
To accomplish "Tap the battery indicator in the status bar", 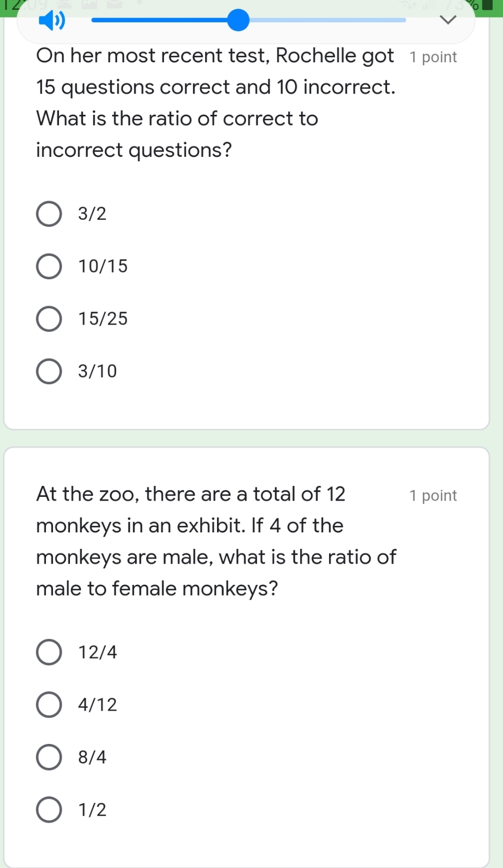I will click(x=488, y=5).
